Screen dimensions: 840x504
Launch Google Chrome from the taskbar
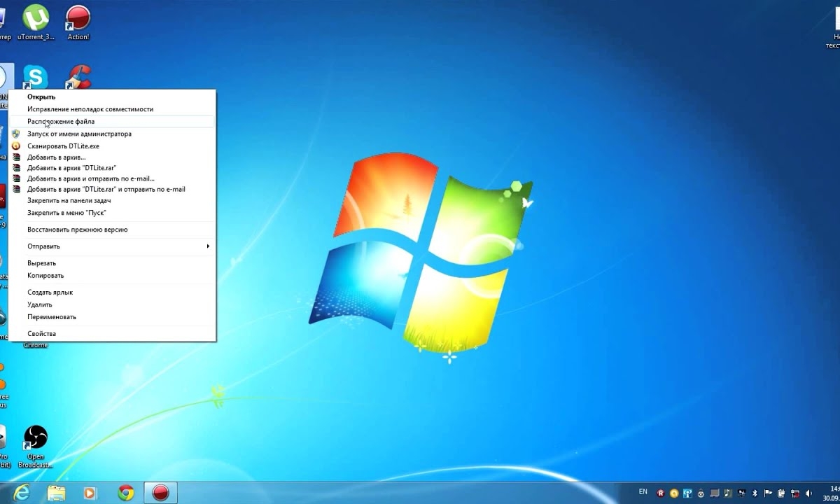[126, 493]
